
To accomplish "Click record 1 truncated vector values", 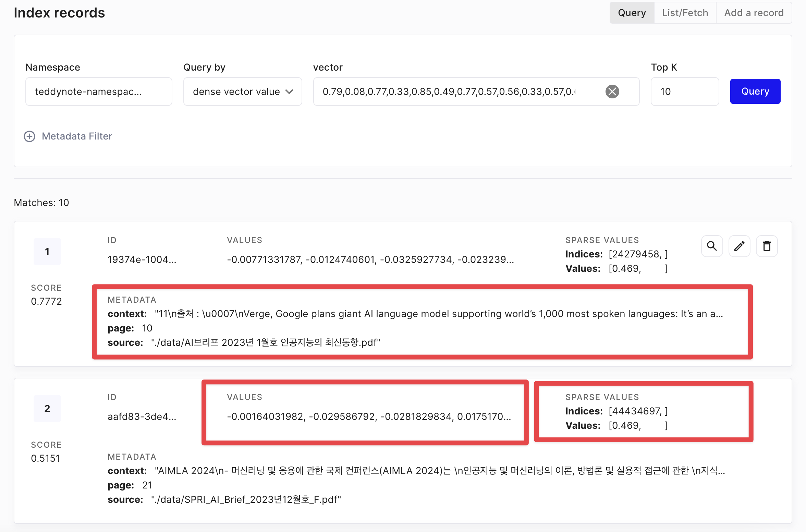I will (370, 259).
